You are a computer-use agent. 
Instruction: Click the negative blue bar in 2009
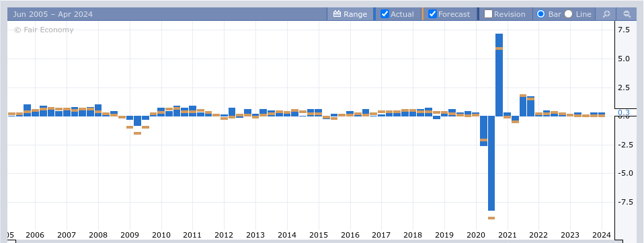click(138, 121)
